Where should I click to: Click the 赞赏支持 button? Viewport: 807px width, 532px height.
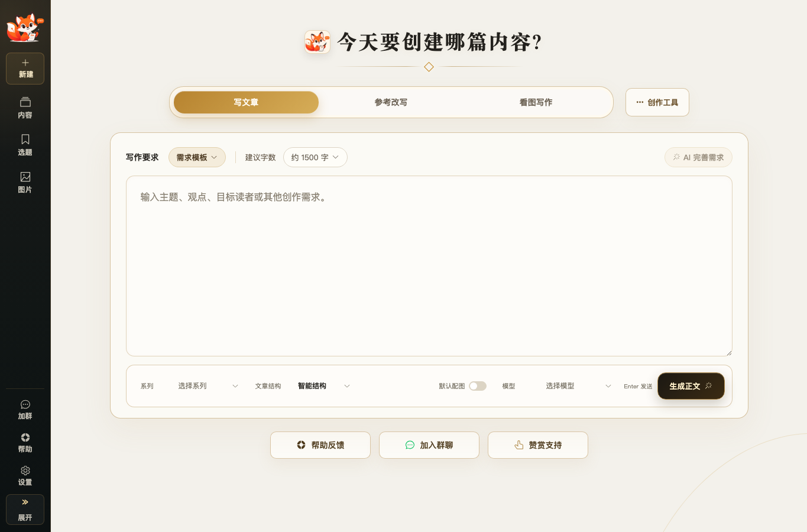pyautogui.click(x=538, y=445)
